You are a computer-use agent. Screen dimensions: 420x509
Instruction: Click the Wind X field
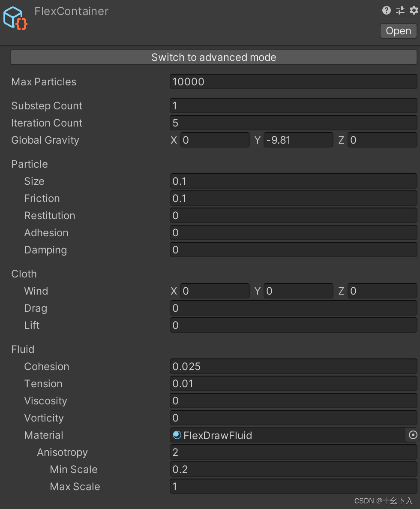click(x=214, y=291)
